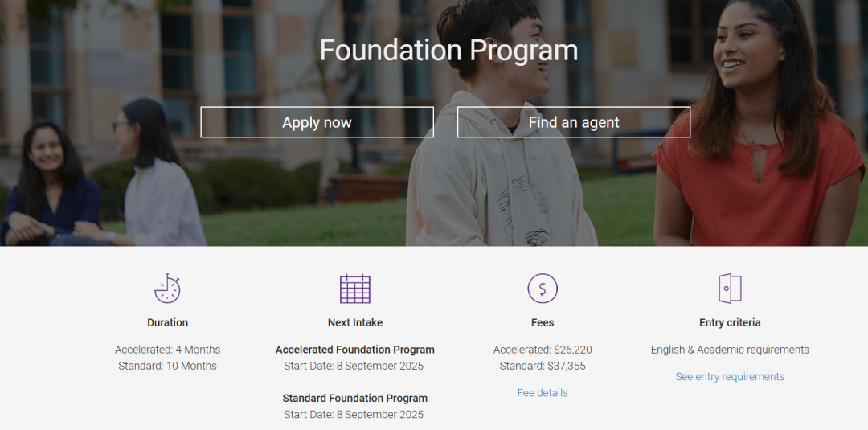Click the Accelerated: $26,220 fee text
This screenshot has height=430, width=868.
[542, 350]
